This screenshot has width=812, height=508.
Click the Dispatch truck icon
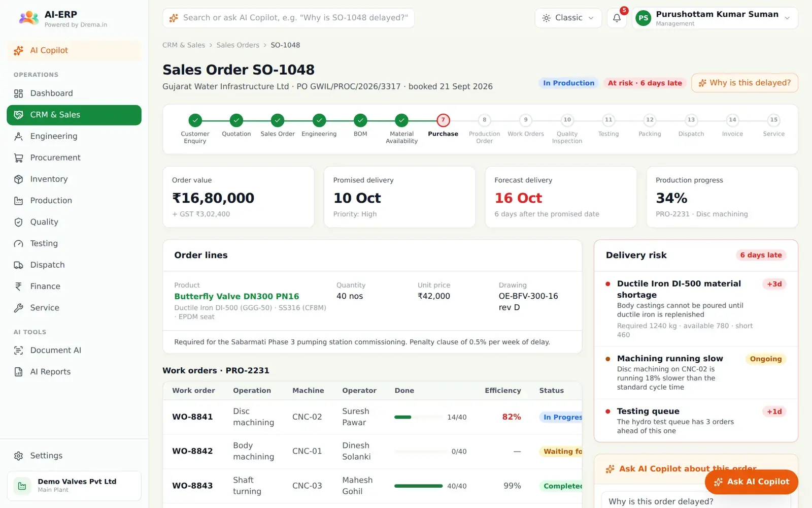pyautogui.click(x=19, y=265)
